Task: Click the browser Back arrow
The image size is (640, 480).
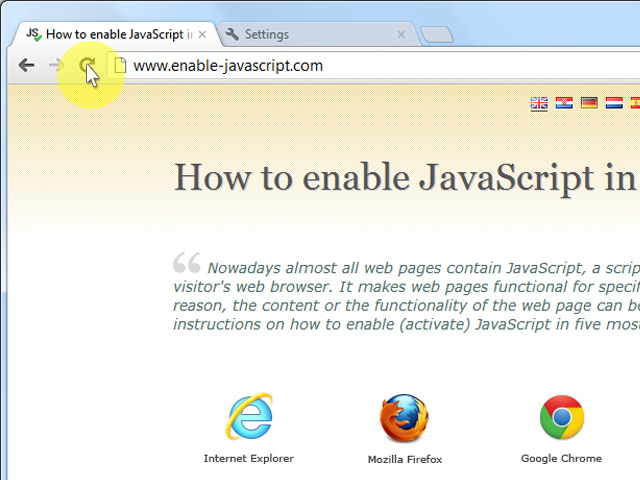Action: [x=26, y=66]
